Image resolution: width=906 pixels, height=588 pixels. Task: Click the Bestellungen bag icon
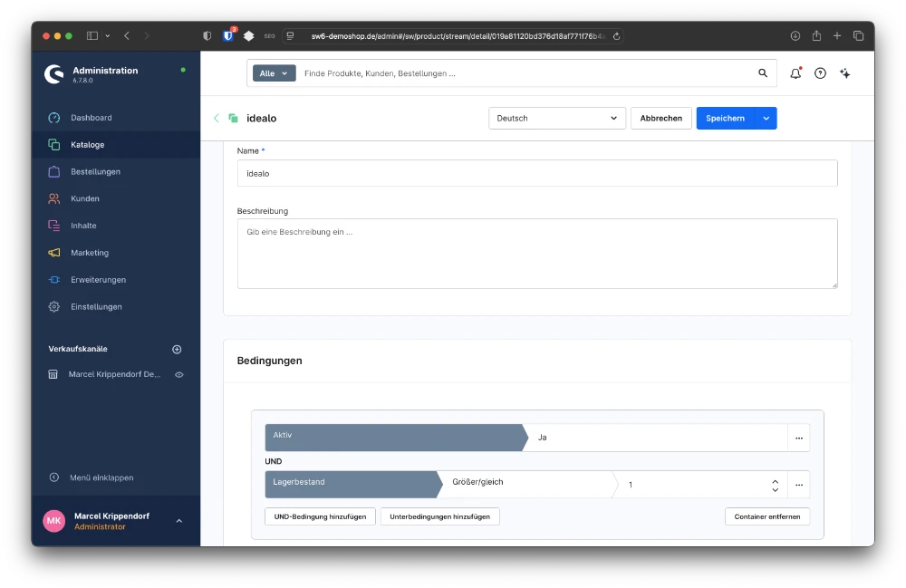pyautogui.click(x=53, y=171)
